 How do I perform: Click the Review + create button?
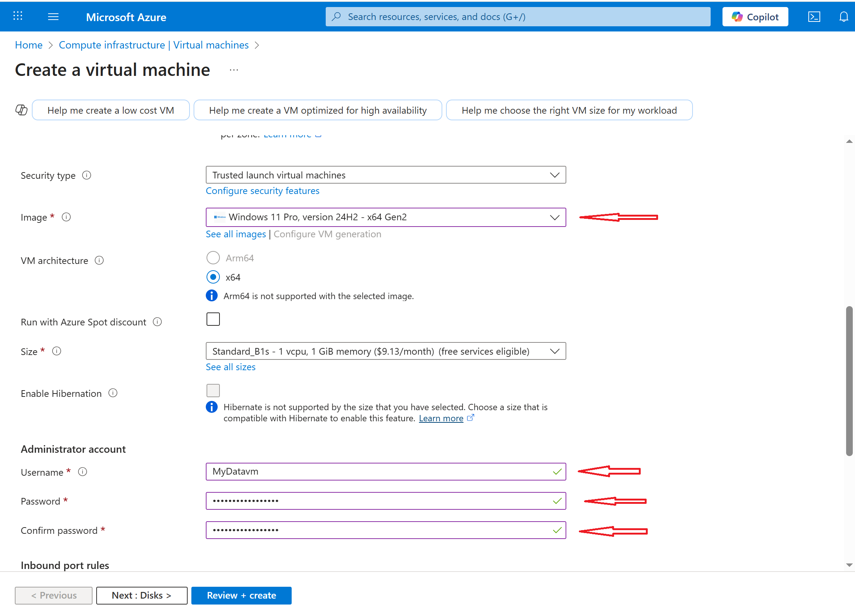point(241,595)
